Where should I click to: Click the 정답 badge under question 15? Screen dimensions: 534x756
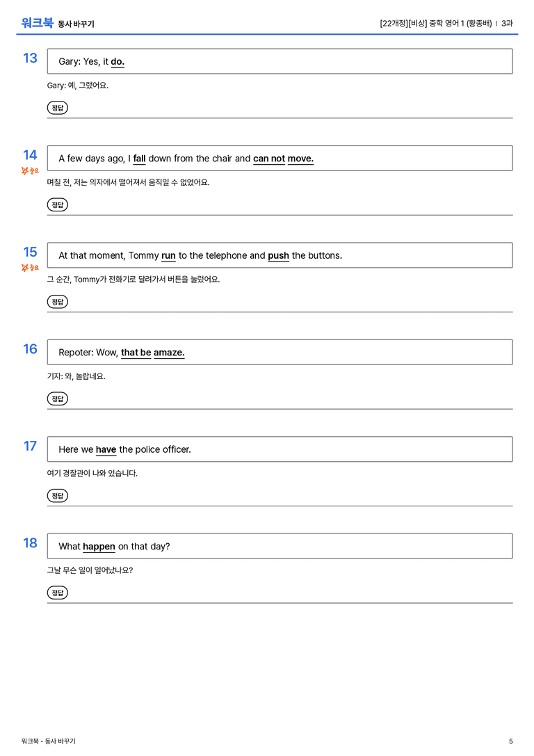[57, 302]
